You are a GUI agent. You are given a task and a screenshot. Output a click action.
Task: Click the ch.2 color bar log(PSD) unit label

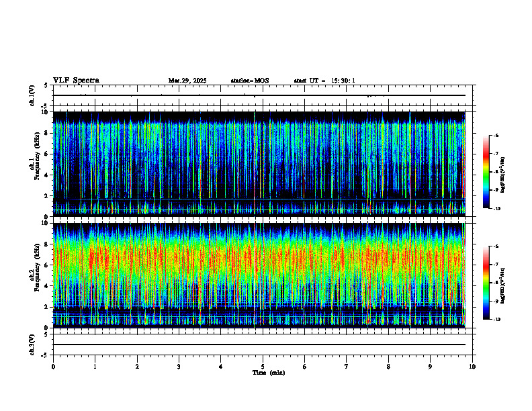503,285
